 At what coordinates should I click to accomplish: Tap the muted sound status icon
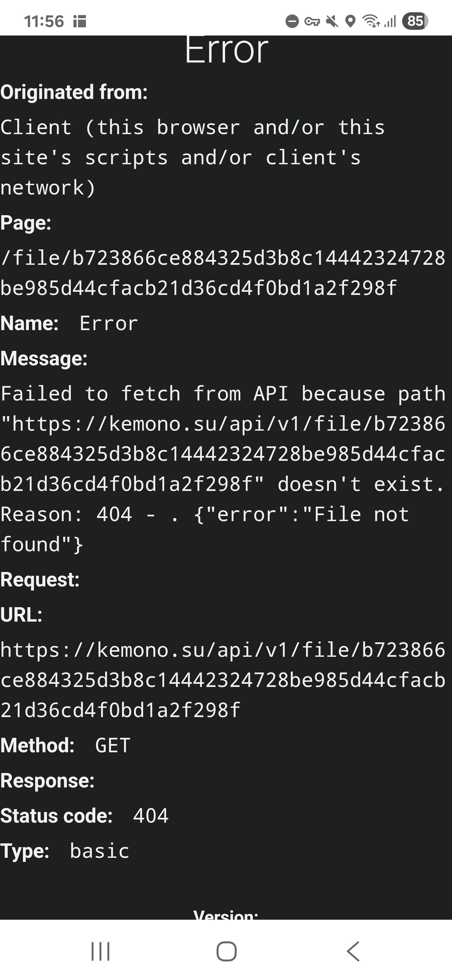332,21
